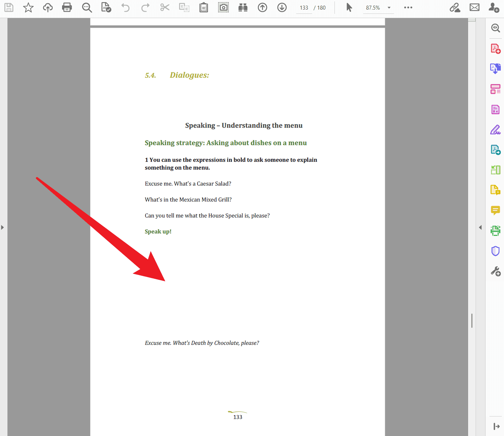Take a snapshot with camera tool
This screenshot has height=436, width=504.
(x=223, y=7)
